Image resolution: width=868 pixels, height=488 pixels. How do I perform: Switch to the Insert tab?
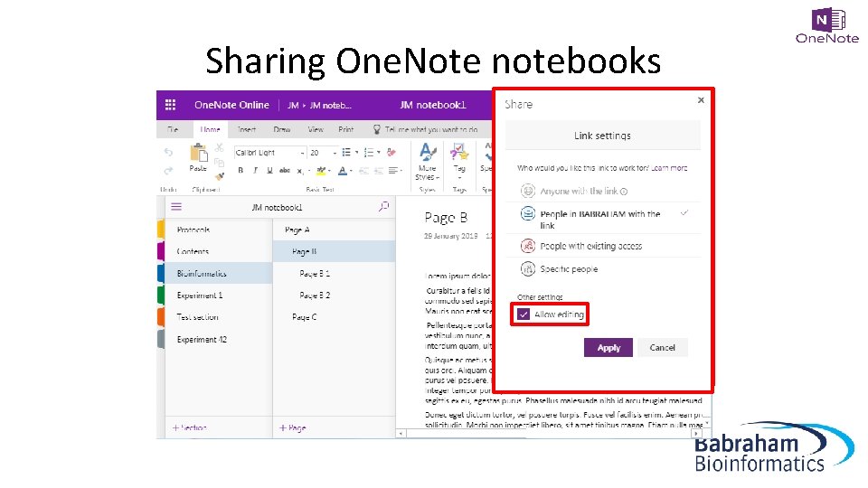[246, 129]
